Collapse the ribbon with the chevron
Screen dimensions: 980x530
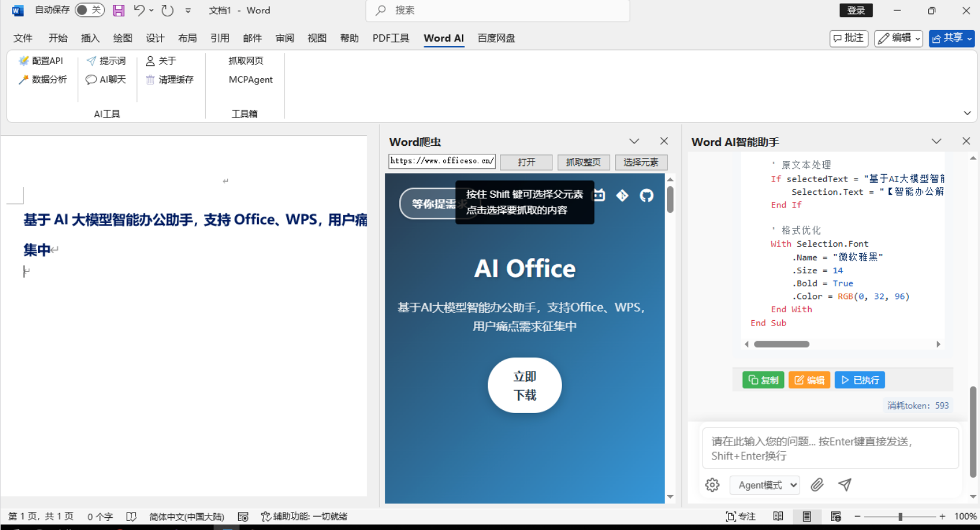point(967,113)
